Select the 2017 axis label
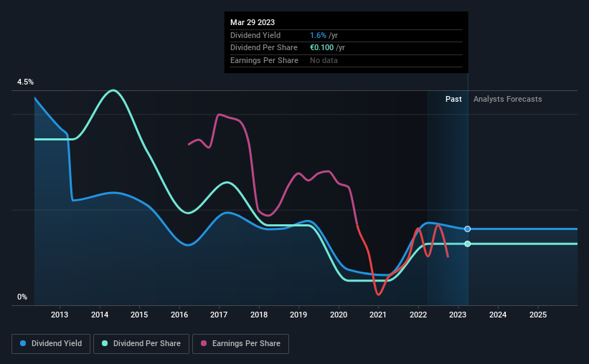Viewport: 589px width, 364px height. coord(219,315)
